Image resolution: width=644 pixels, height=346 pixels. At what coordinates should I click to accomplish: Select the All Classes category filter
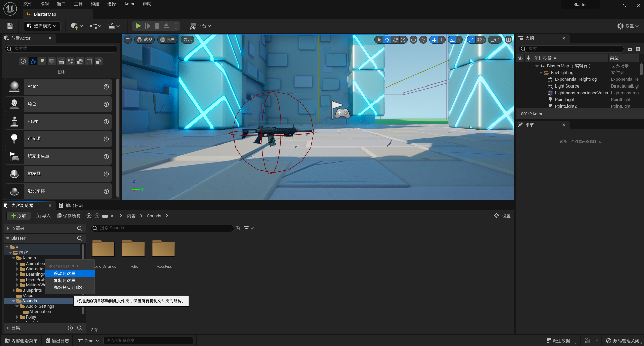pos(98,61)
